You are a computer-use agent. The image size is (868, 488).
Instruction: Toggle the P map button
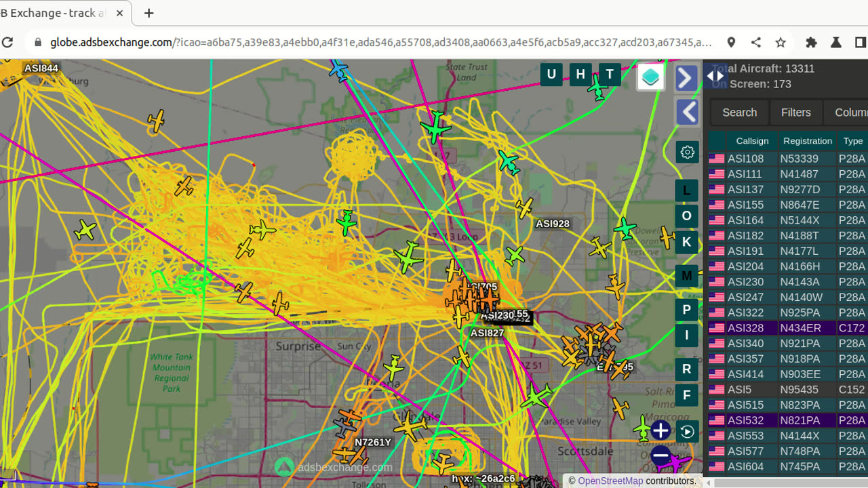686,310
